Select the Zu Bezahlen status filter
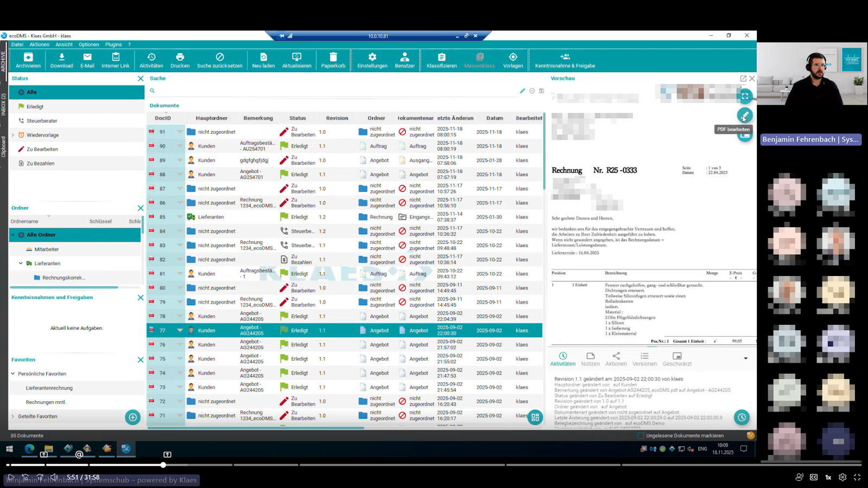 pyautogui.click(x=40, y=163)
